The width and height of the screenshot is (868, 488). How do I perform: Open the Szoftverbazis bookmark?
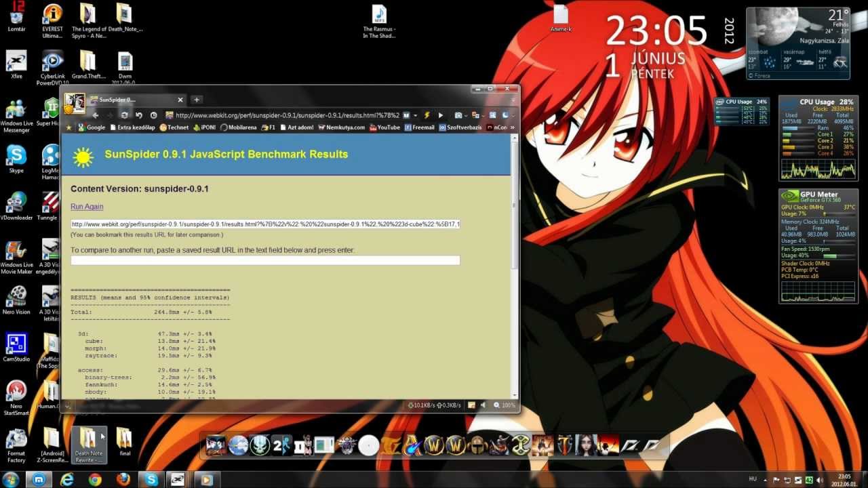tap(460, 127)
